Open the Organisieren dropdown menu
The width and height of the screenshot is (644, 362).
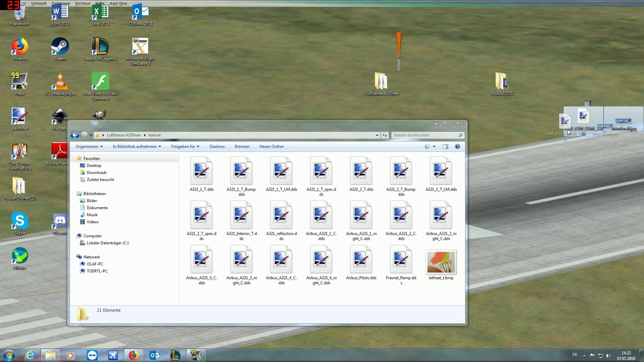click(89, 146)
